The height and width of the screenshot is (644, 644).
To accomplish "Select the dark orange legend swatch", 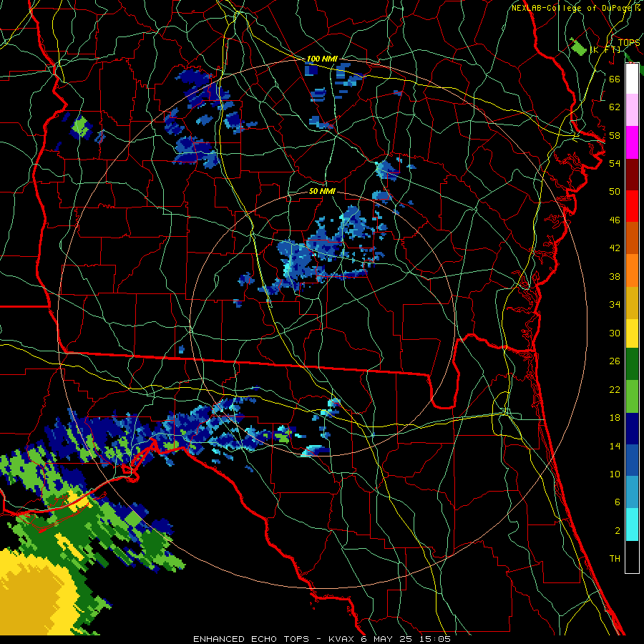I will 632,238.
